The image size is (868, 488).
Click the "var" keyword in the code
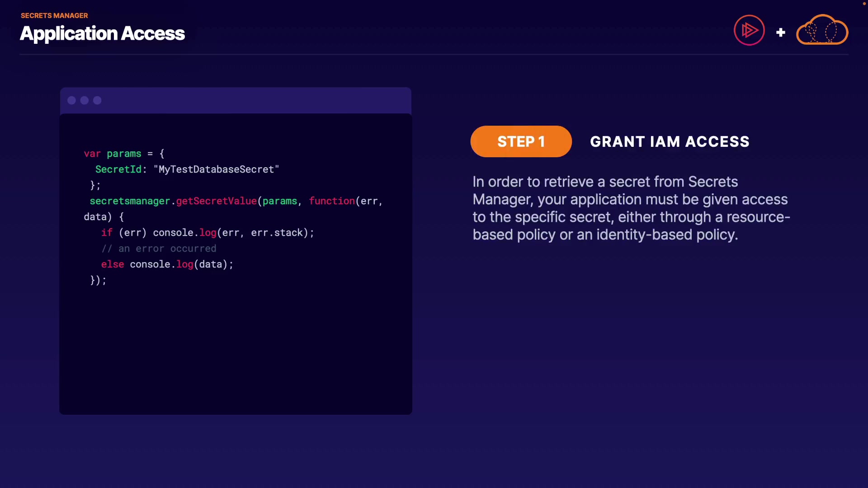tap(92, 154)
